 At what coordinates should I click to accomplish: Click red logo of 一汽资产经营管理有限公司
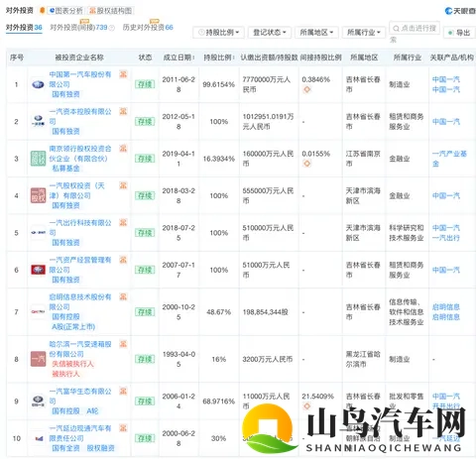[x=38, y=270]
